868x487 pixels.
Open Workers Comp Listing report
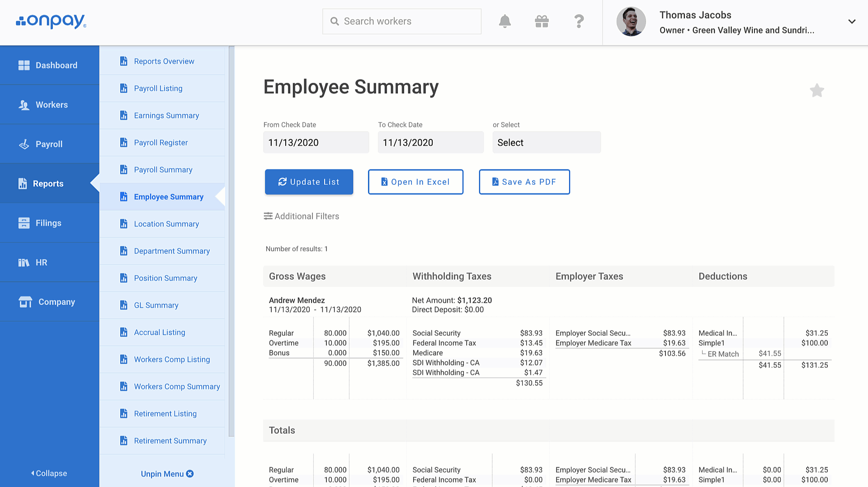tap(162, 359)
